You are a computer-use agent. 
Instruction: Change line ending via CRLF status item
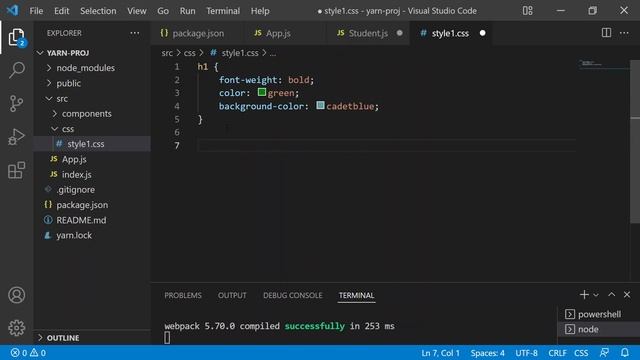(557, 353)
